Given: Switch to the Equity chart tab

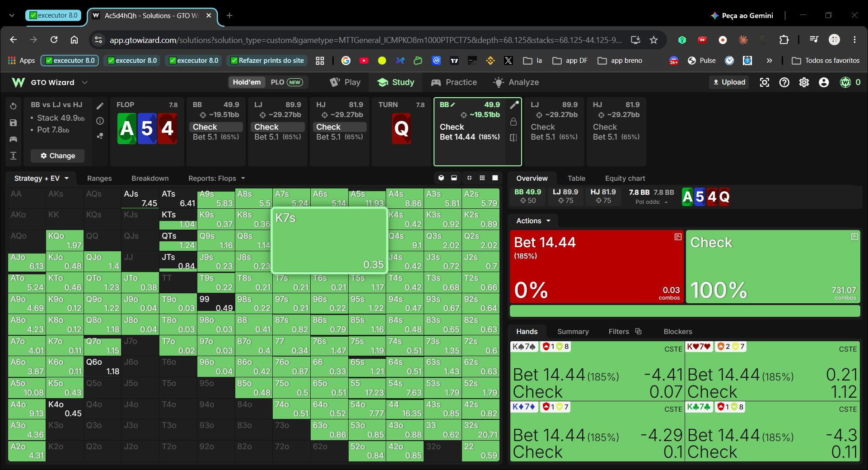Looking at the screenshot, I should (625, 179).
